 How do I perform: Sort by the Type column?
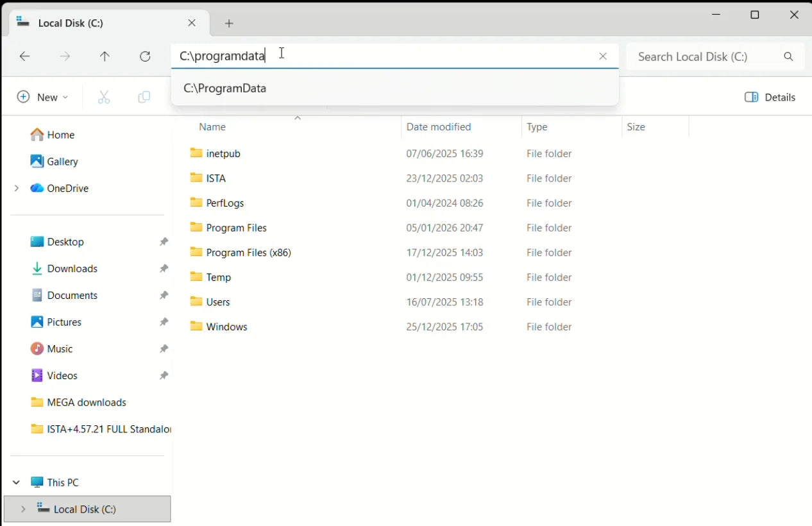[537, 127]
